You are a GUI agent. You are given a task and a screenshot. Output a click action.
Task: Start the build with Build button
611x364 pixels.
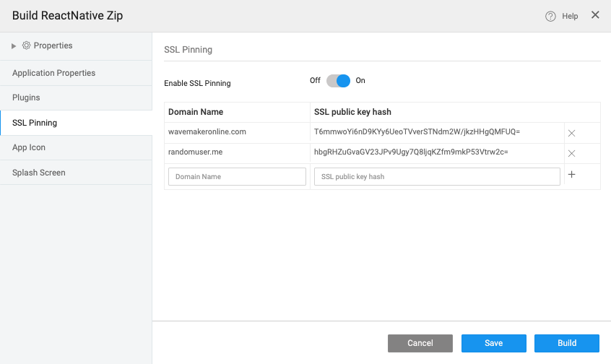click(x=567, y=343)
